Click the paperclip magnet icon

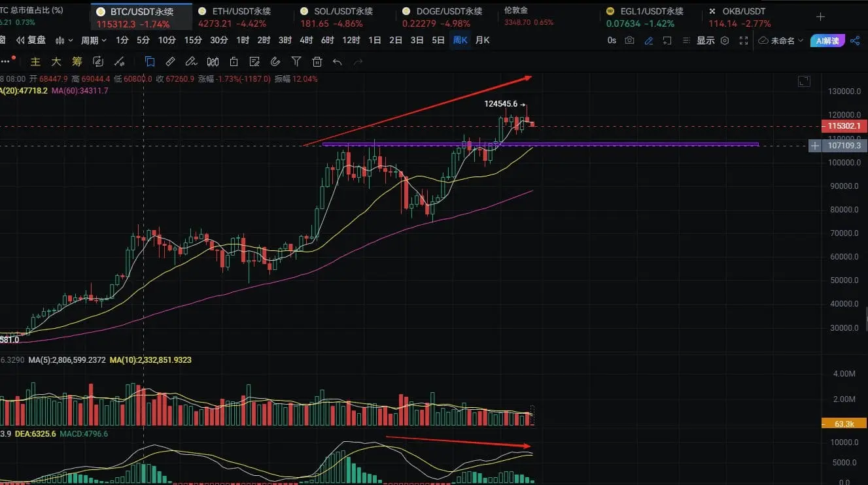tap(275, 61)
